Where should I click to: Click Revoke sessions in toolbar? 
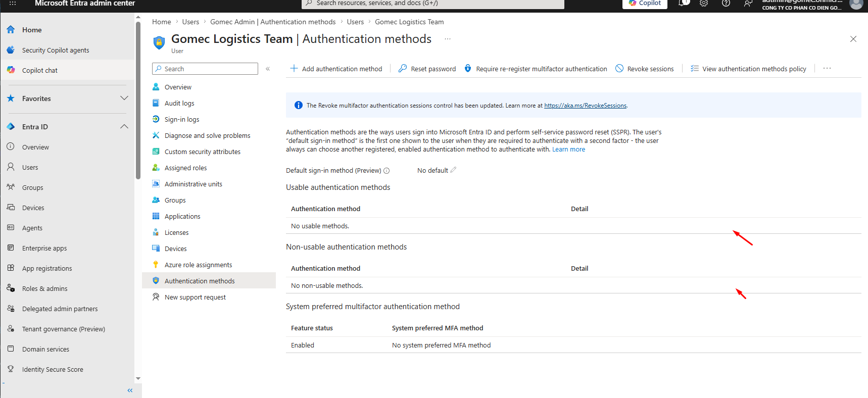click(x=644, y=69)
